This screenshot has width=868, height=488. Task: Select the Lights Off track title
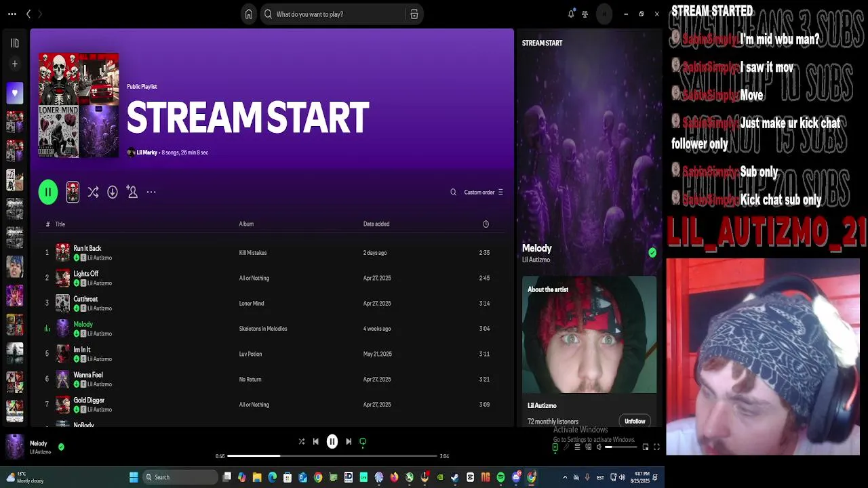coord(85,274)
